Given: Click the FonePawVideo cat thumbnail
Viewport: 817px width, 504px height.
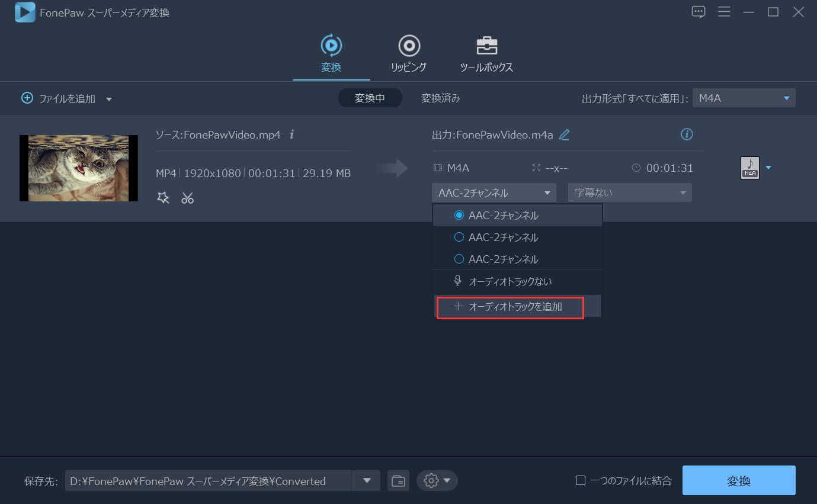Looking at the screenshot, I should pos(79,168).
